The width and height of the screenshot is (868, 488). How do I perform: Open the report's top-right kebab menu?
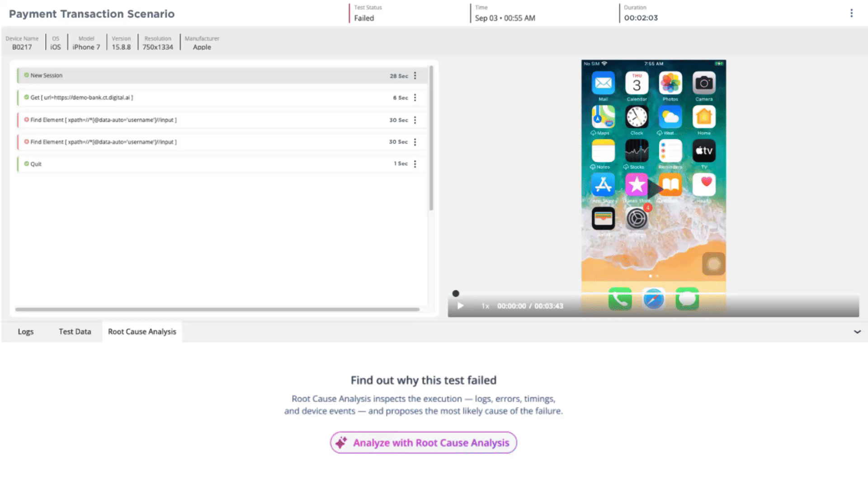(851, 14)
